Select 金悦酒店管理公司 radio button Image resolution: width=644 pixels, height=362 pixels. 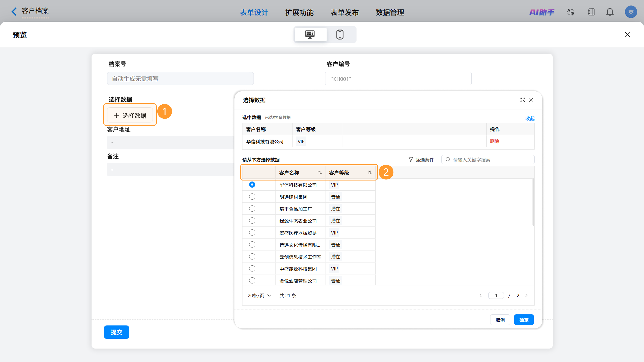(x=252, y=280)
